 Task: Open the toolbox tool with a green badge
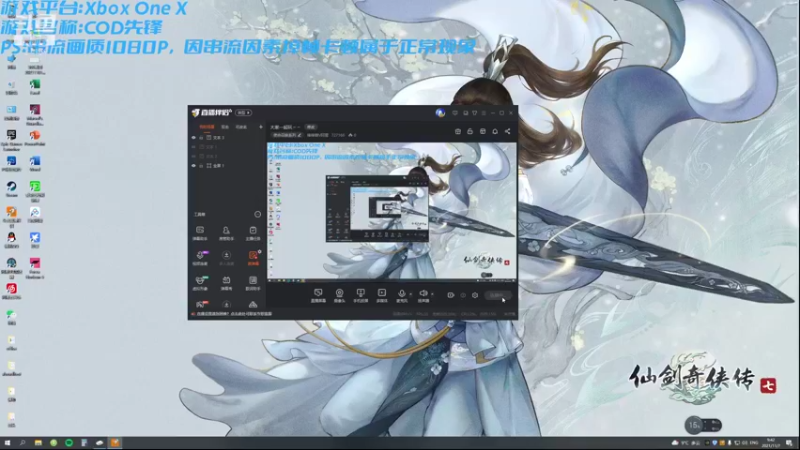[x=200, y=283]
